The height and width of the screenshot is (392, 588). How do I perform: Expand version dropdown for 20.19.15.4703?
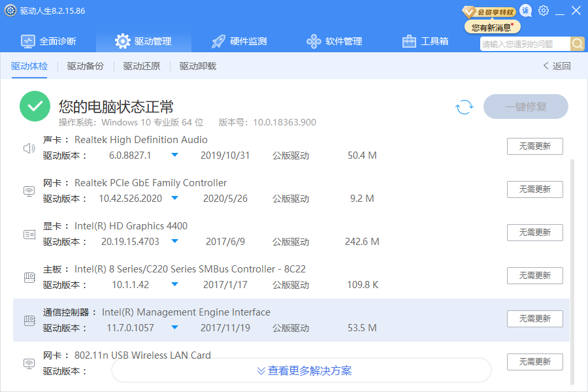174,241
